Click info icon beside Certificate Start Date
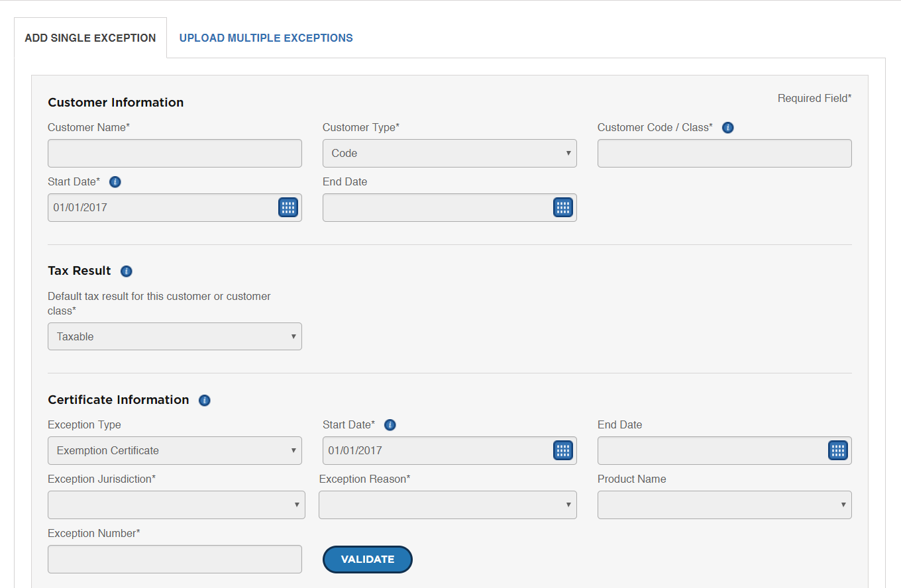 click(390, 425)
